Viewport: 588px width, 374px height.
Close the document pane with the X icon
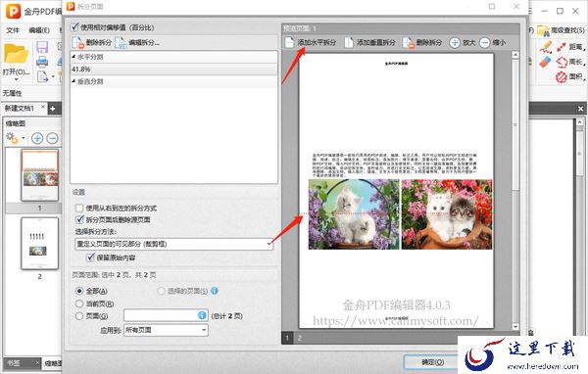point(580,109)
